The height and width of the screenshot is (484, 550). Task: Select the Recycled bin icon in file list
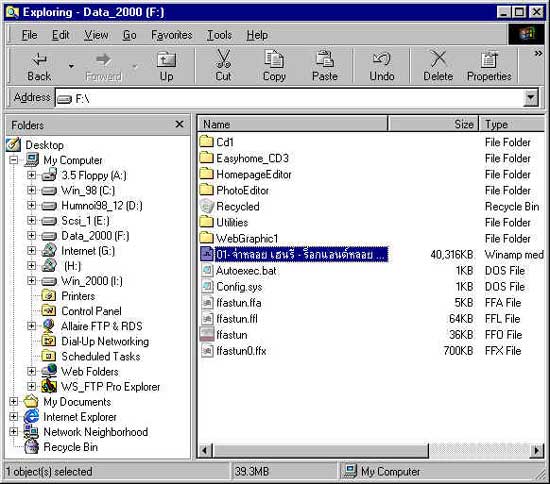click(x=207, y=206)
